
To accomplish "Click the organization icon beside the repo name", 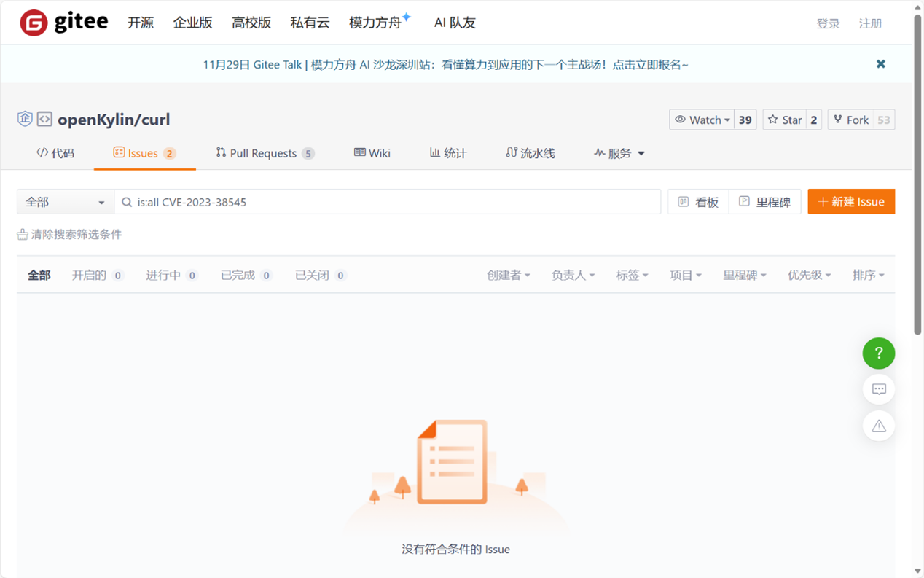I will [x=25, y=117].
